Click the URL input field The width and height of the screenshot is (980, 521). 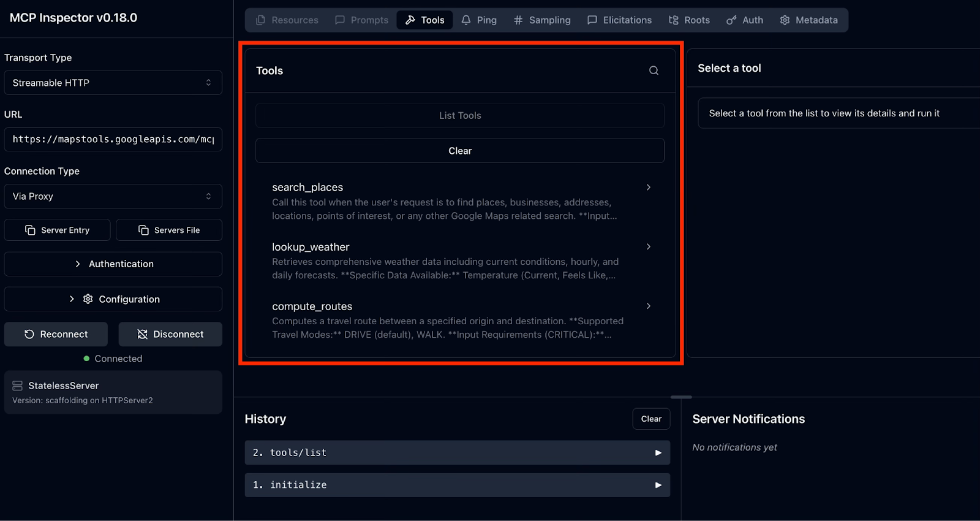(x=113, y=140)
